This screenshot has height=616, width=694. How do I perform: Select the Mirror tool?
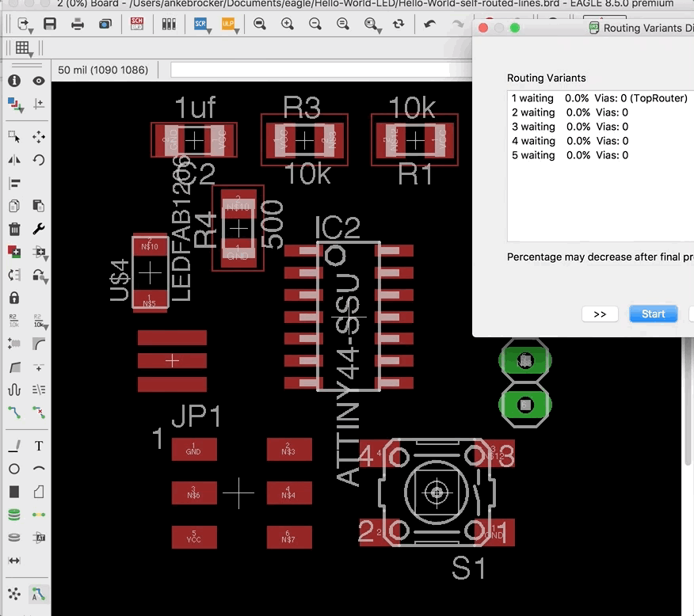(14, 160)
